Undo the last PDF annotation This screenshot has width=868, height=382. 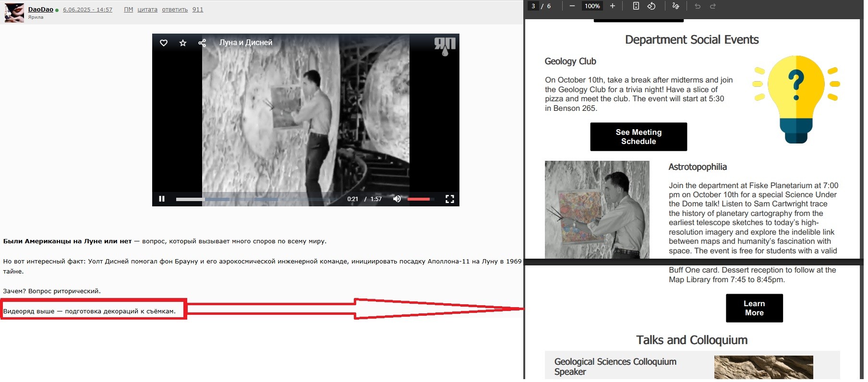[698, 6]
